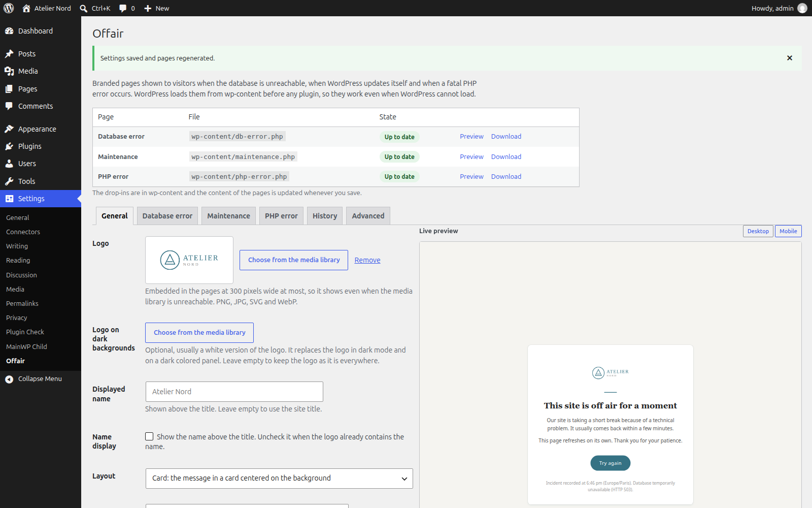Open the Connectors settings submenu
This screenshot has height=508, width=812.
click(23, 232)
